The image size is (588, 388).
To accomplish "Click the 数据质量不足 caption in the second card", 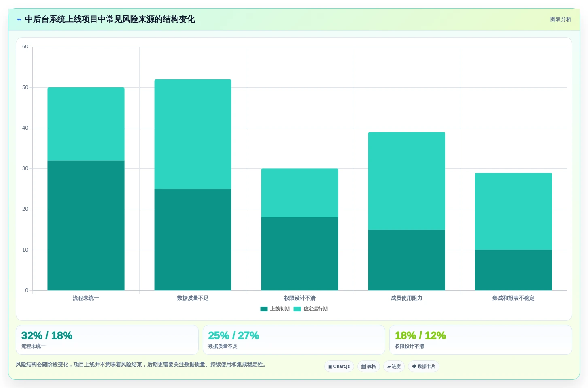I will [223, 346].
